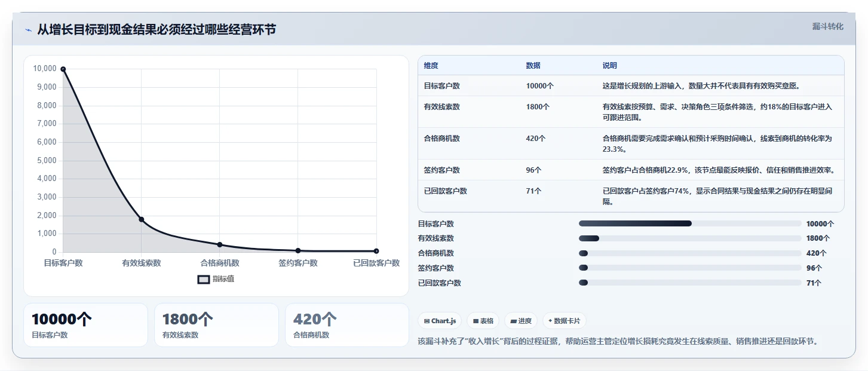Click the 96个 table cell
This screenshot has width=868, height=371.
[533, 170]
